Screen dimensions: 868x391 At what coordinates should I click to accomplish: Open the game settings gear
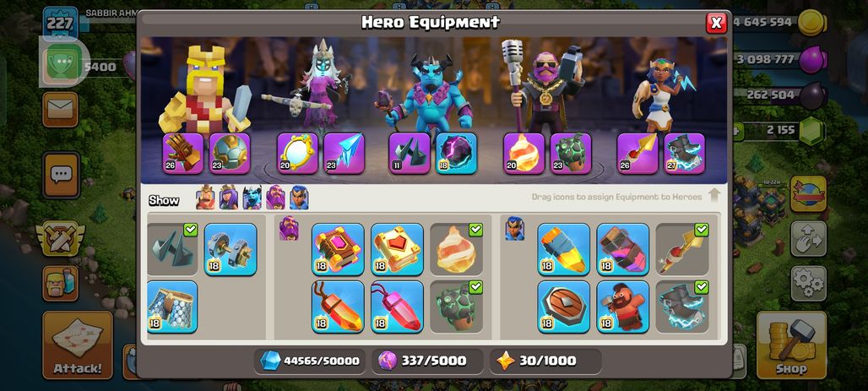click(x=809, y=284)
